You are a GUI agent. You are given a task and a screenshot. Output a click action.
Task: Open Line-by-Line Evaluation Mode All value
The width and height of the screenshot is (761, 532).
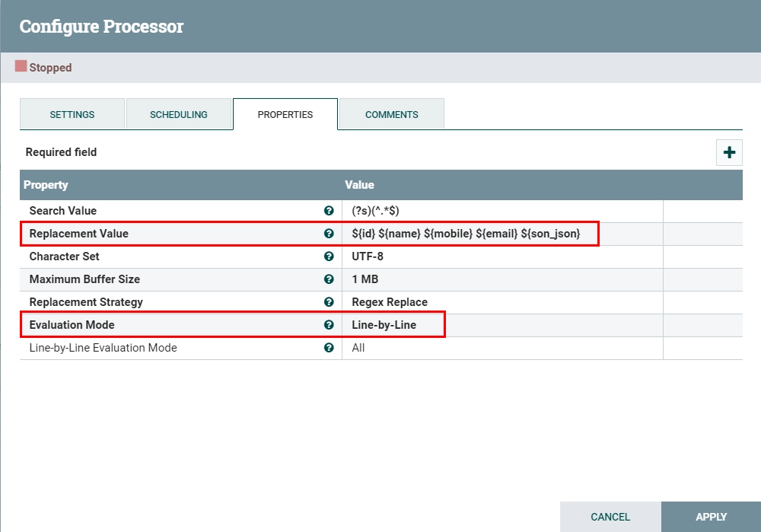click(502, 348)
